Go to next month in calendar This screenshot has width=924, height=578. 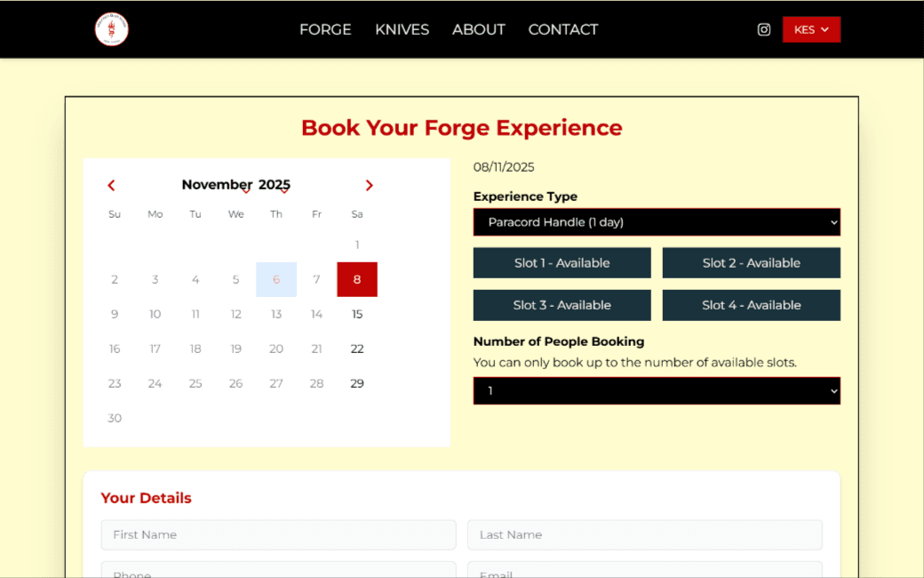coord(370,185)
